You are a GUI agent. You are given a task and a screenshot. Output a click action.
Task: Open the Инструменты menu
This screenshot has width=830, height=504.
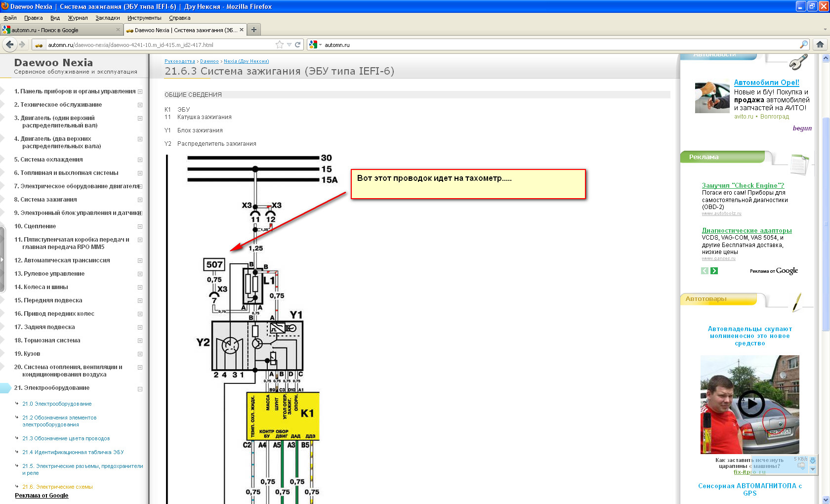(x=144, y=18)
